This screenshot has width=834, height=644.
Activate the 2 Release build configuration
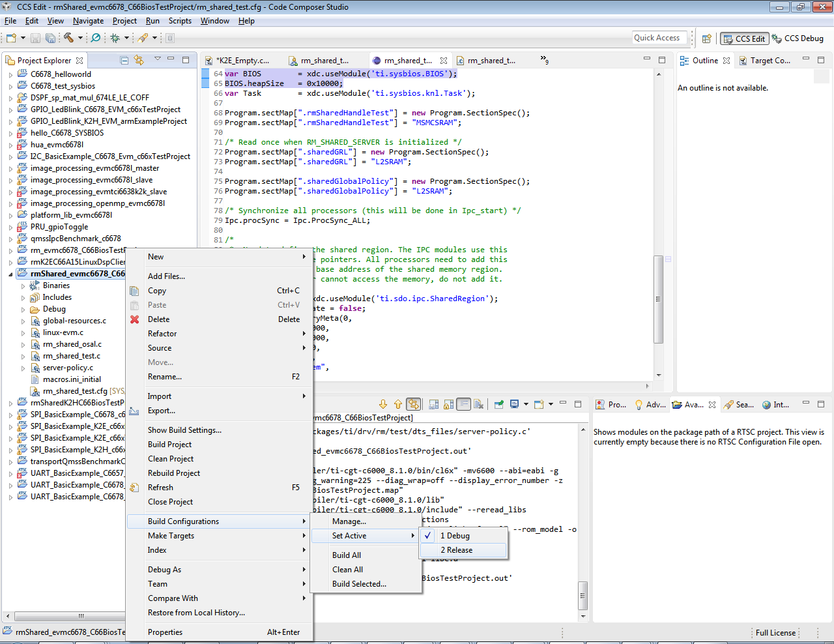tap(457, 549)
